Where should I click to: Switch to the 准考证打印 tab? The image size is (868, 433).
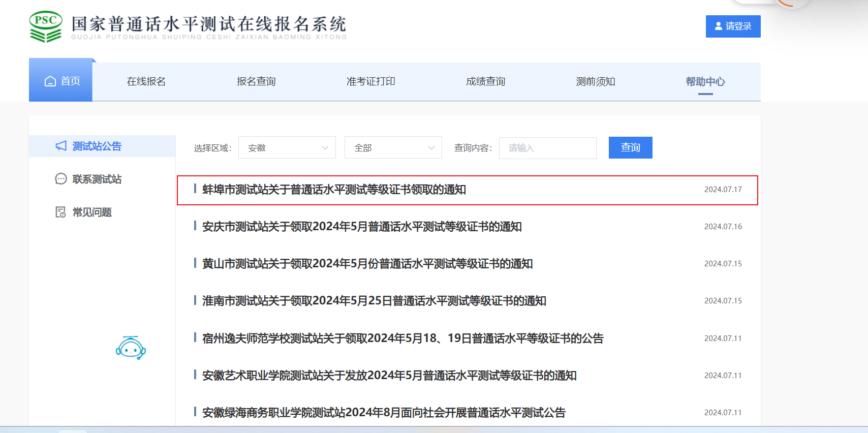coord(370,81)
